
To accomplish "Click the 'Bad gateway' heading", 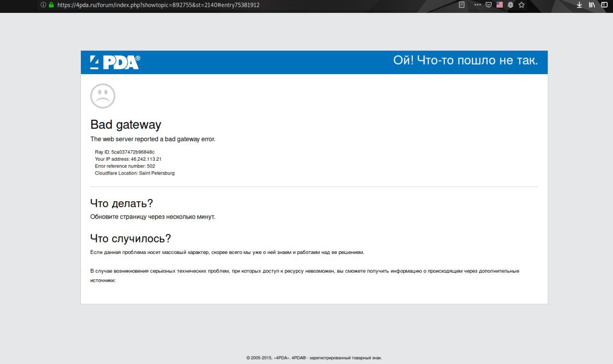I will coord(126,125).
